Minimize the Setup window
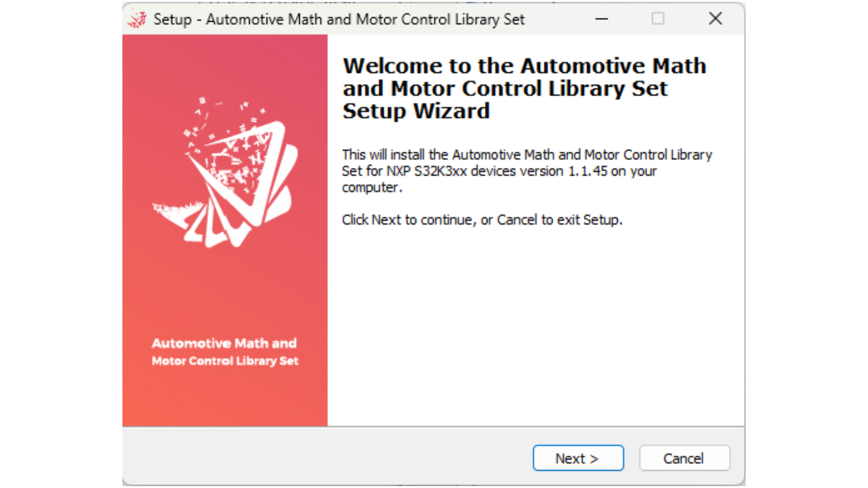The height and width of the screenshot is (488, 868). click(x=601, y=19)
